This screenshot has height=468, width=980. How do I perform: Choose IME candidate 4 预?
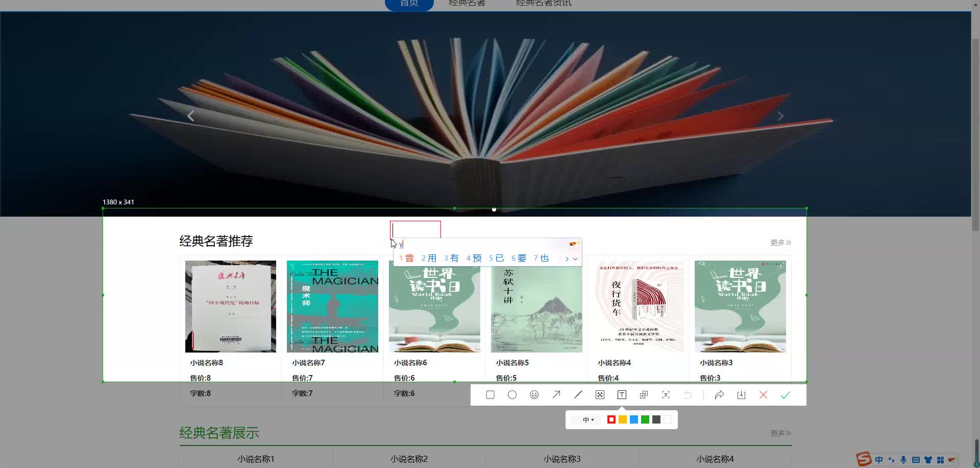click(474, 259)
